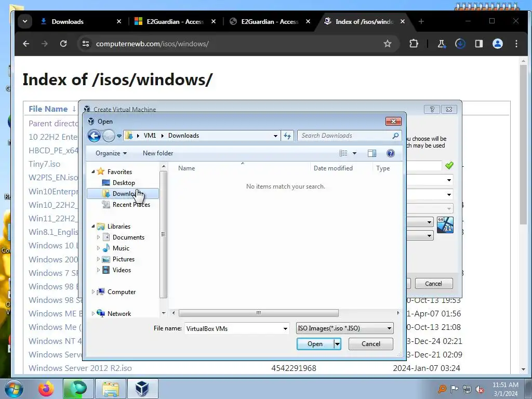
Task: Collapse the Favorites group
Action: click(94, 171)
